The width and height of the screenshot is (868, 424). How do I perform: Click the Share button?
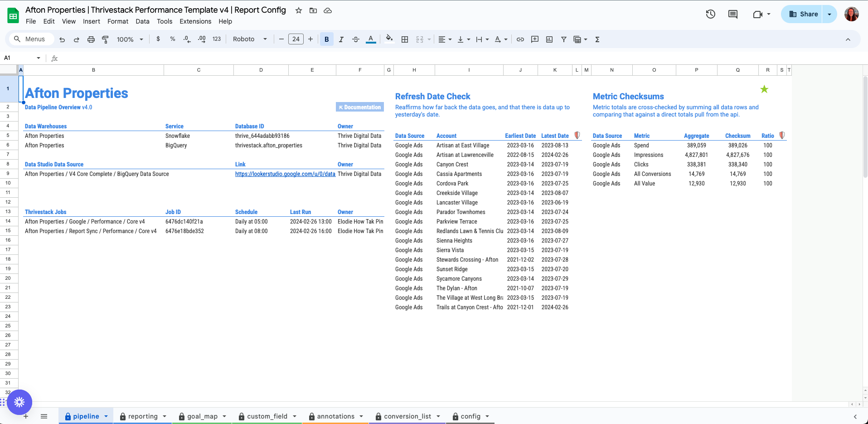point(803,14)
